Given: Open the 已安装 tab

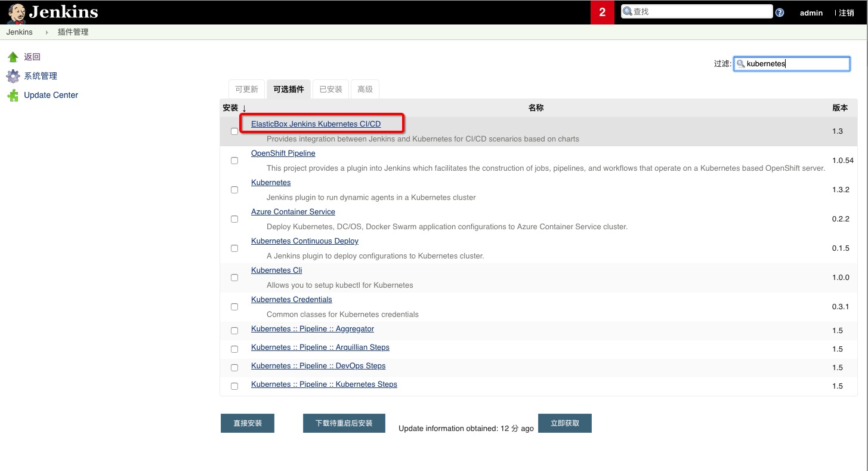Looking at the screenshot, I should pyautogui.click(x=330, y=90).
